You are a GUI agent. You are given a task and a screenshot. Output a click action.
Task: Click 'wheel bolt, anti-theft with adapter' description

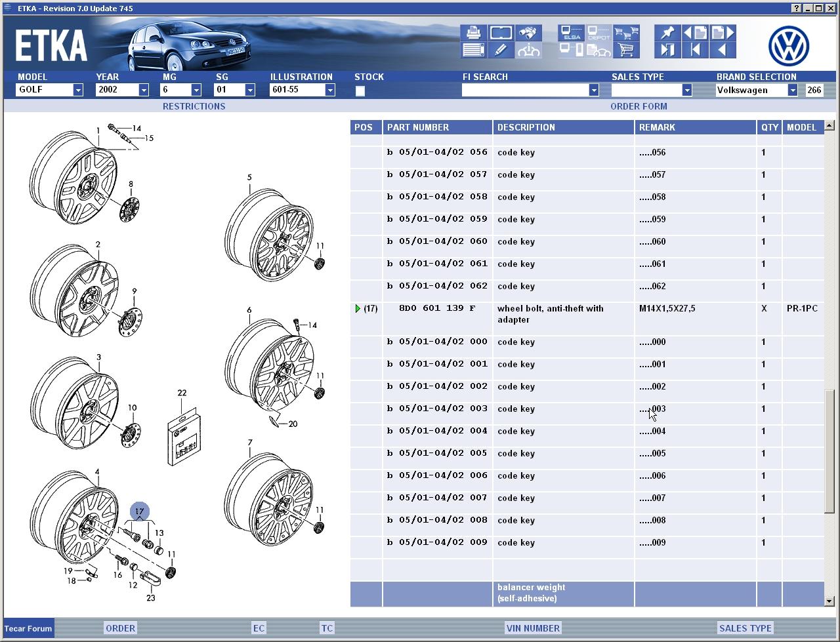click(551, 314)
